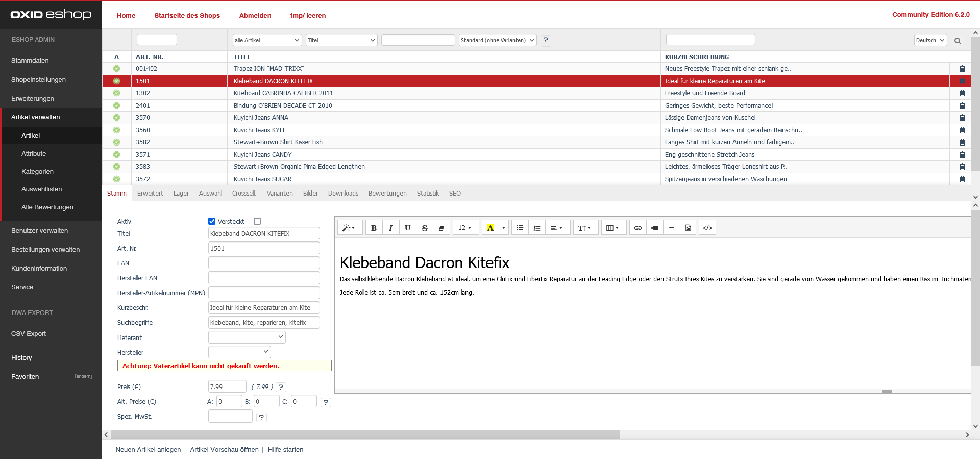The width and height of the screenshot is (980, 459).
Task: Open the Deutsch language selector
Action: 930,40
